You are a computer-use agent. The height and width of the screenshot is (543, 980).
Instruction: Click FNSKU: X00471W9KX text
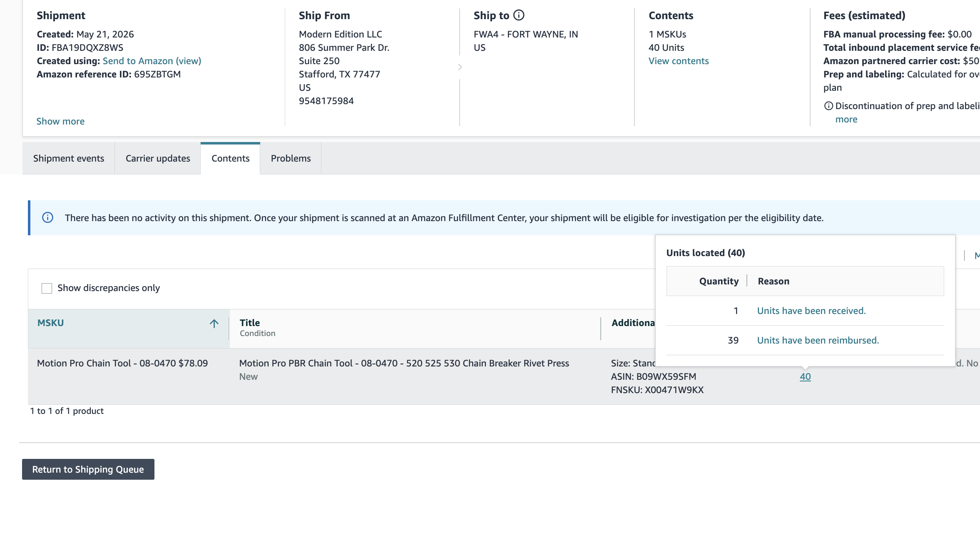pyautogui.click(x=657, y=390)
